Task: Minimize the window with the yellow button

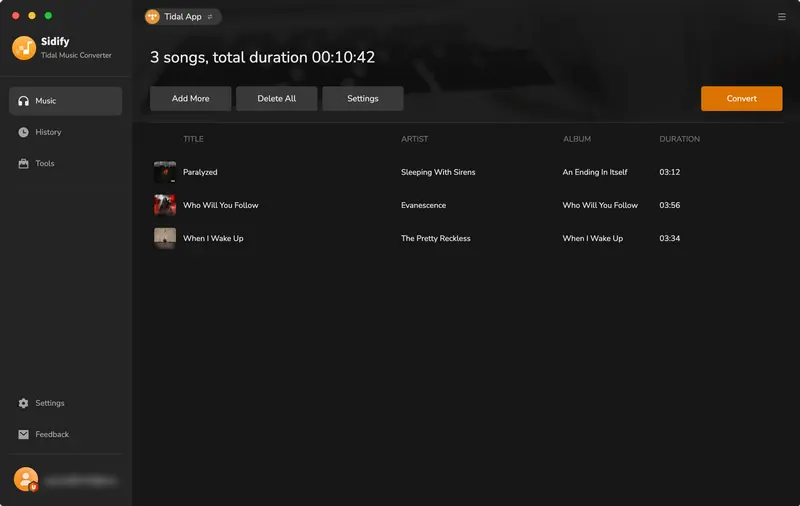Action: pyautogui.click(x=32, y=16)
